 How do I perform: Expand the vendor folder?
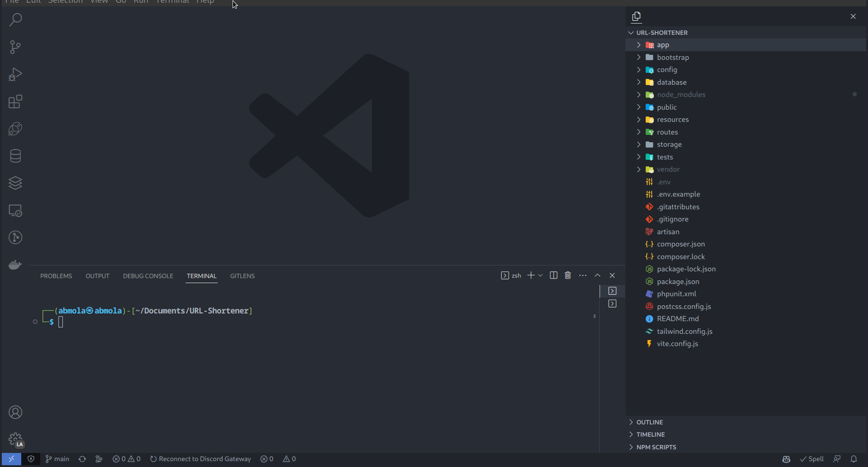coord(746,169)
